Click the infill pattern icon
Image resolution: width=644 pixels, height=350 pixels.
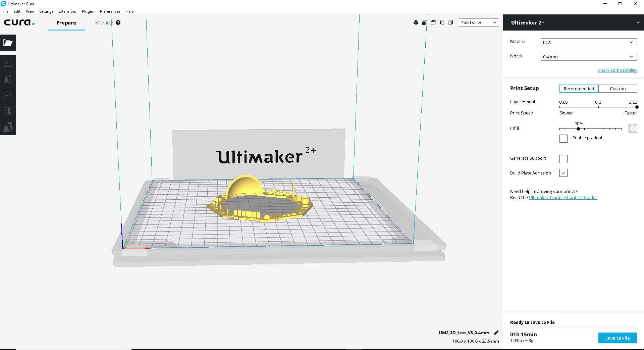click(x=633, y=128)
